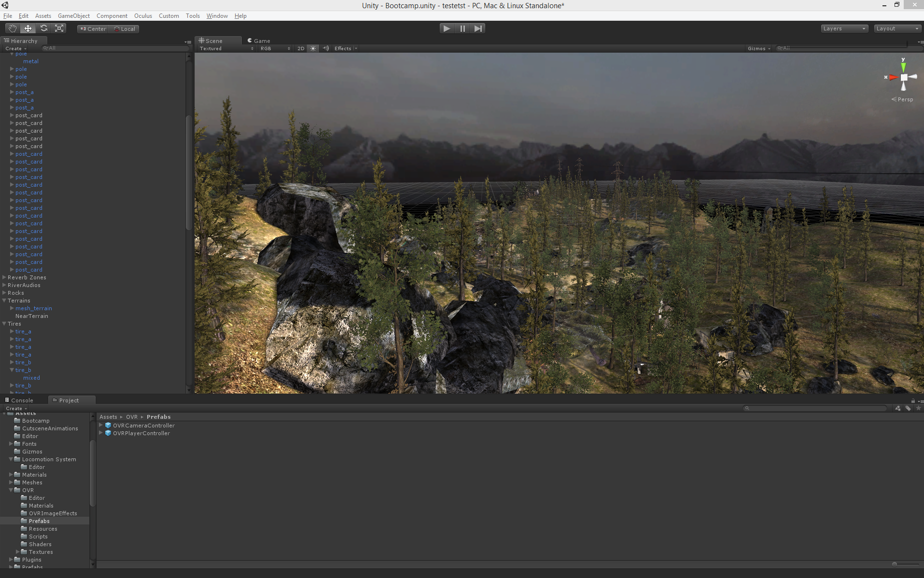Expand the Rocks hierarchy item
Viewport: 924px width, 578px height.
click(4, 293)
